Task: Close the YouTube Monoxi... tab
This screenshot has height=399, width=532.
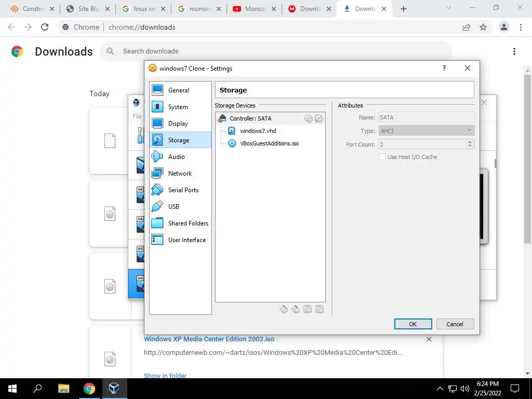Action: point(274,9)
